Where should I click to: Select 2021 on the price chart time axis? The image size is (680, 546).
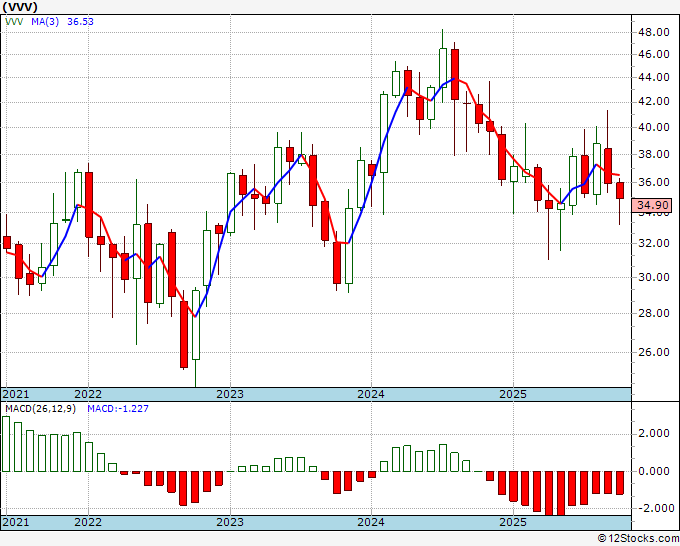click(16, 394)
